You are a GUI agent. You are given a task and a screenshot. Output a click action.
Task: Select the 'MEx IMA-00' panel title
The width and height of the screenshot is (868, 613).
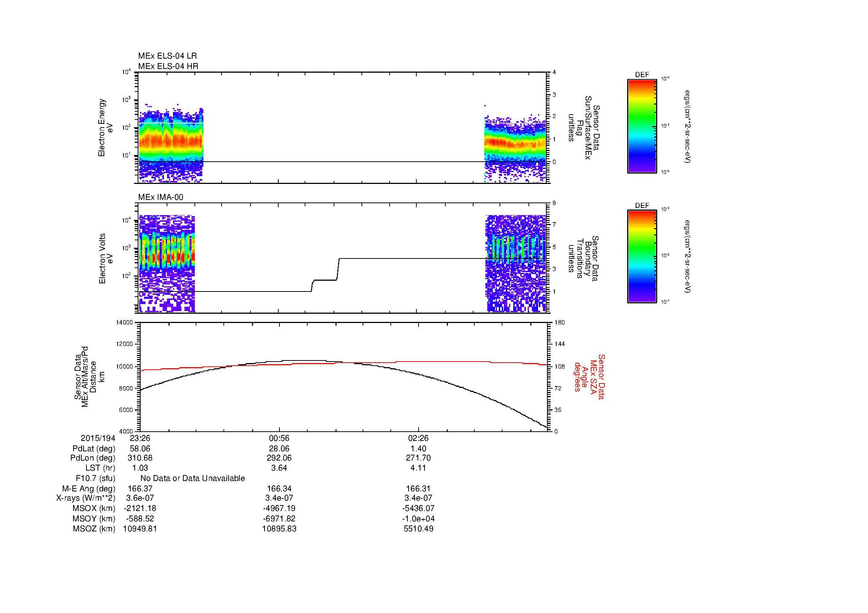(160, 197)
